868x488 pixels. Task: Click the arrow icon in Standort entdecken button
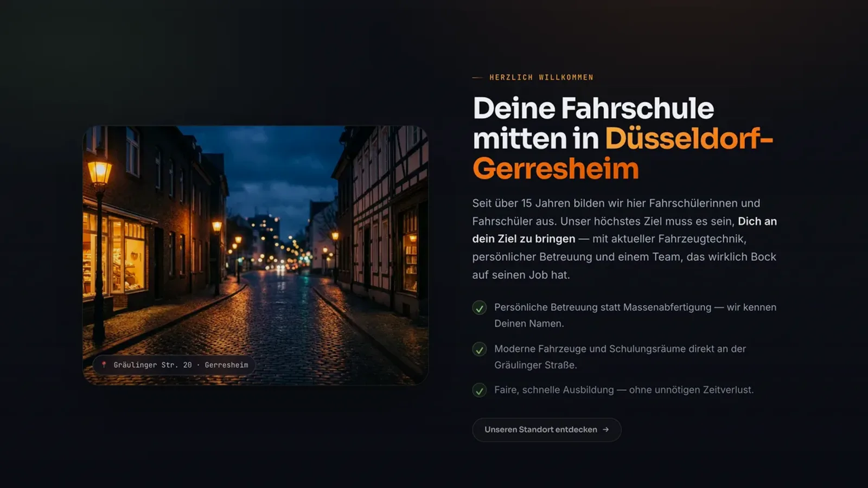click(x=605, y=429)
